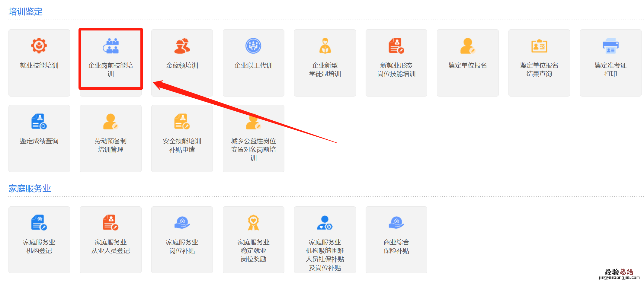The width and height of the screenshot is (644, 283).
Task: Open the 鉴定单位报名结果查询 ID card icon
Action: click(x=539, y=46)
